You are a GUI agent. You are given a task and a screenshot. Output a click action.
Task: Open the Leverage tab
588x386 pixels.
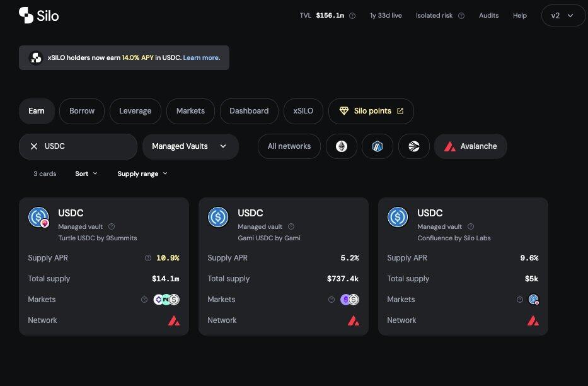click(135, 111)
